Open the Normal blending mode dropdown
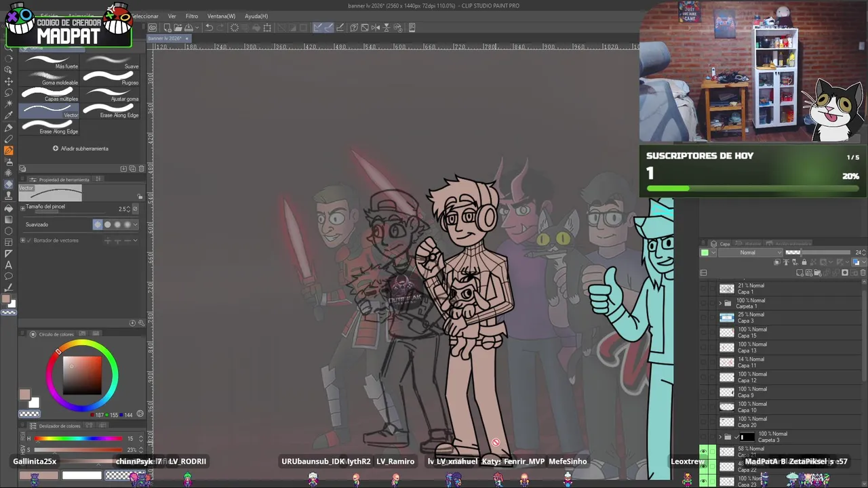The width and height of the screenshot is (868, 488). click(x=749, y=253)
